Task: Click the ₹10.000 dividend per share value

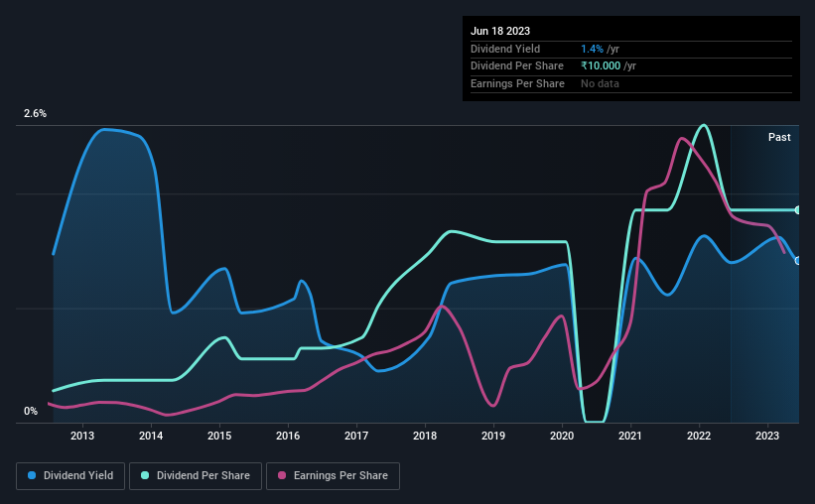Action: pos(601,66)
